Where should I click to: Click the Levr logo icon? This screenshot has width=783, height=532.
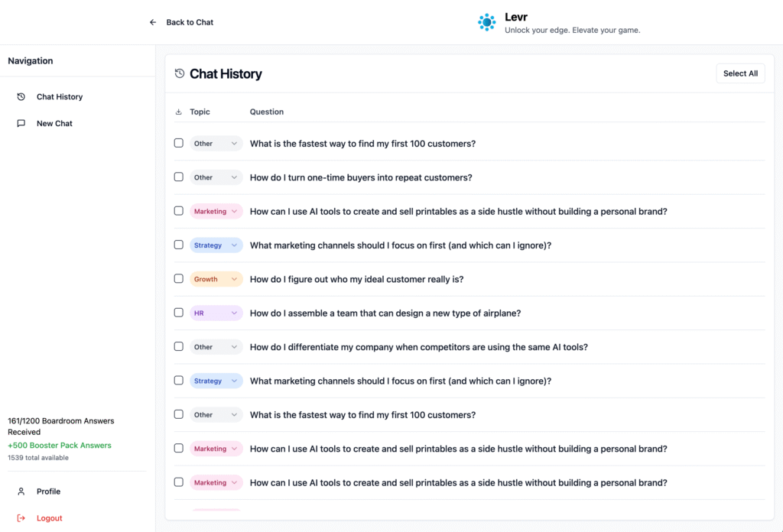click(487, 22)
